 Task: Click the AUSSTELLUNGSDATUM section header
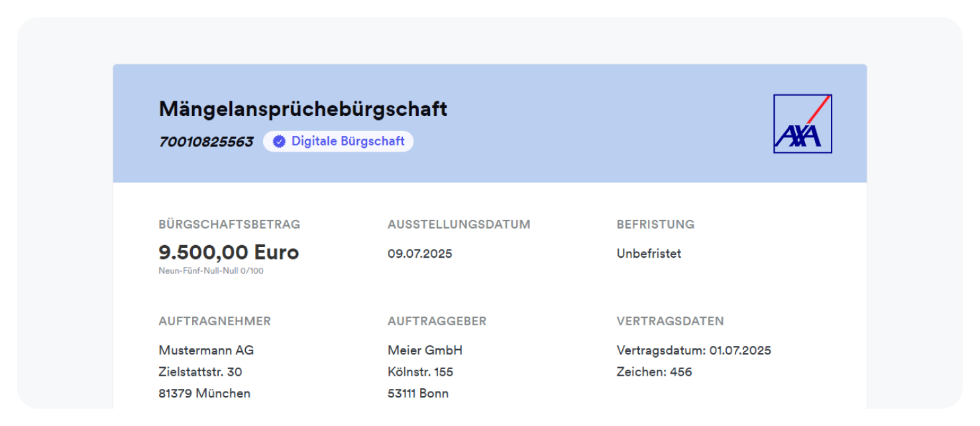459,225
